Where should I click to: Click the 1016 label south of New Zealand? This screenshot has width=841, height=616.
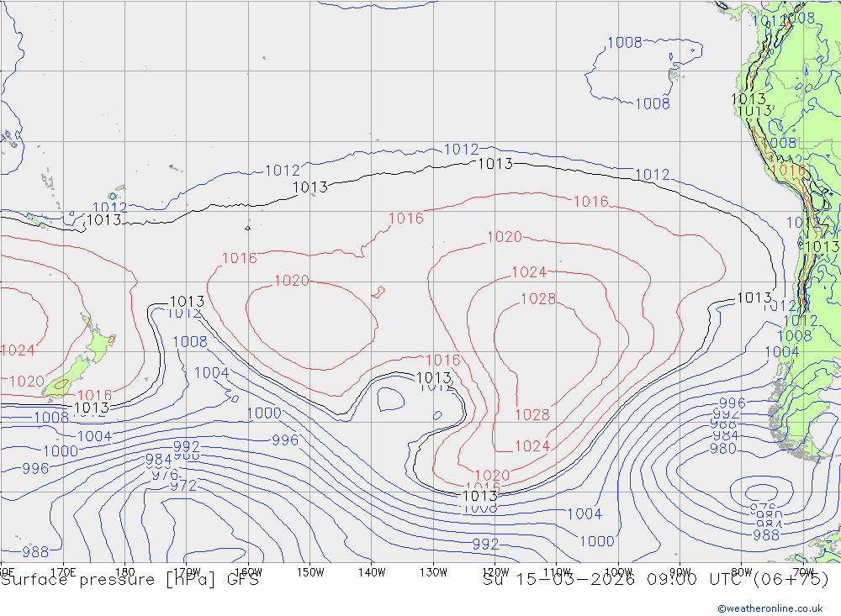pyautogui.click(x=94, y=396)
